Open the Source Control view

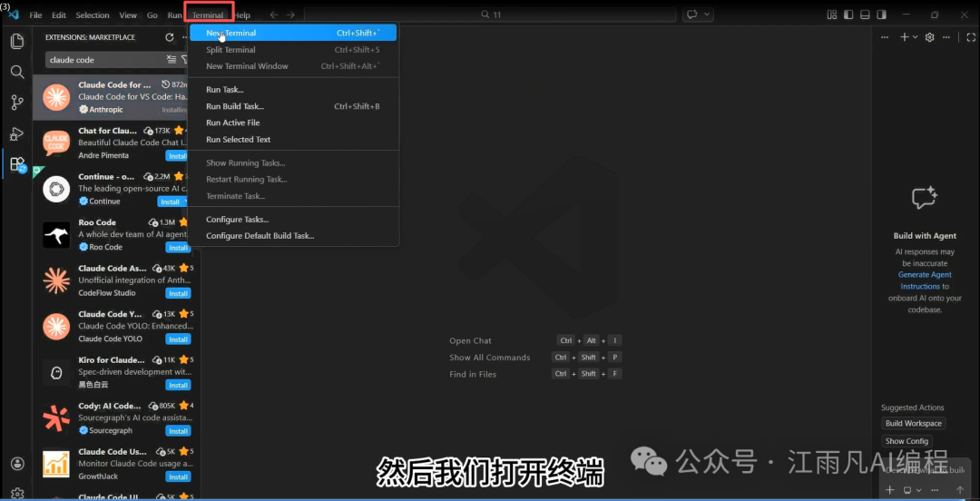click(17, 103)
